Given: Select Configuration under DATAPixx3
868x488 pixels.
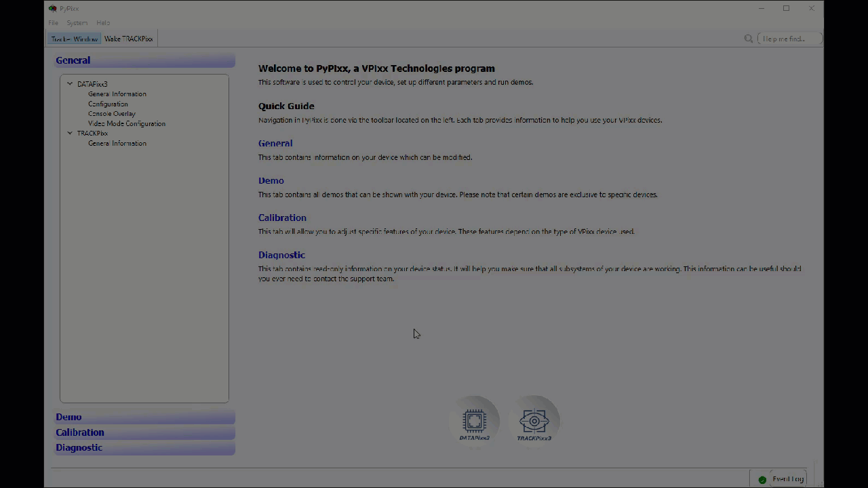Looking at the screenshot, I should (108, 104).
